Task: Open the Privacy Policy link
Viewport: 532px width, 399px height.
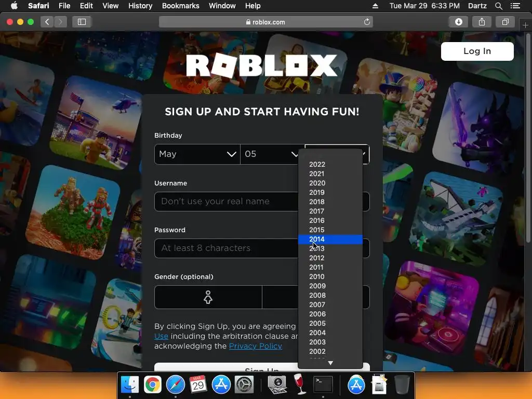Action: 256,346
